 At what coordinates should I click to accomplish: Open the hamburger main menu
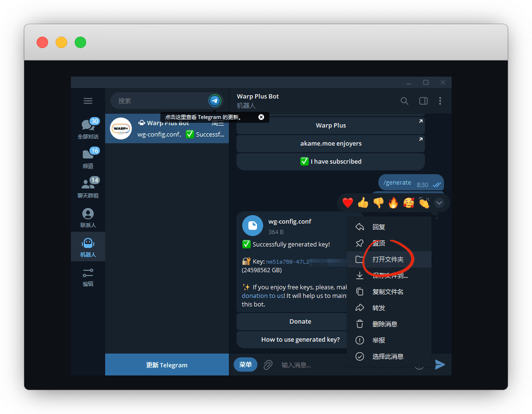click(x=88, y=101)
